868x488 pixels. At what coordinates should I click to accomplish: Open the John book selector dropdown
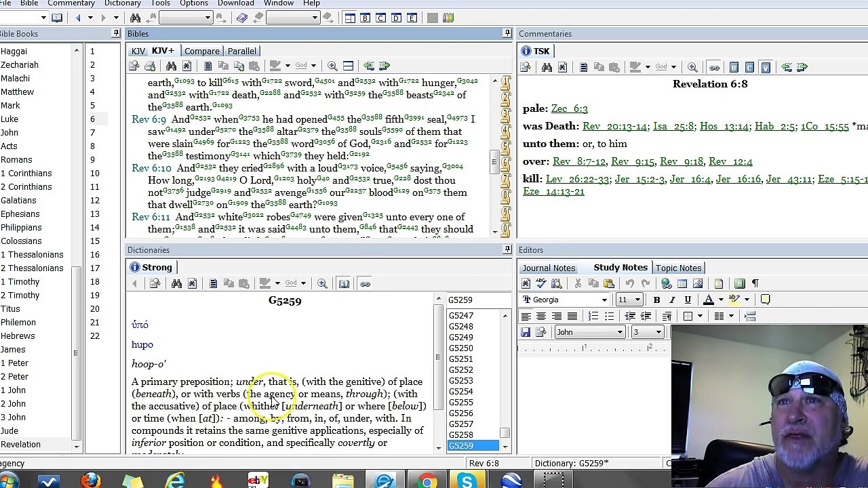620,332
